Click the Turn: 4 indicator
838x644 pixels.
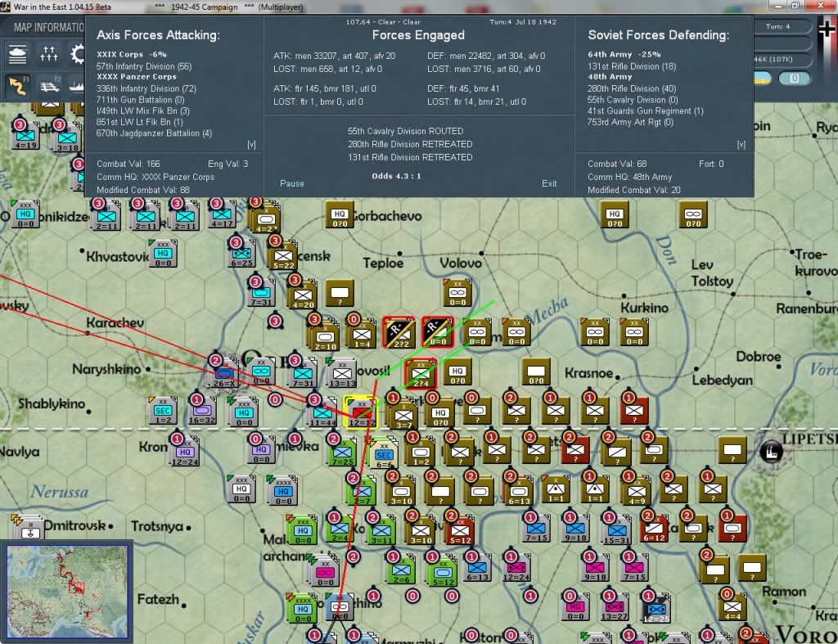(x=777, y=26)
